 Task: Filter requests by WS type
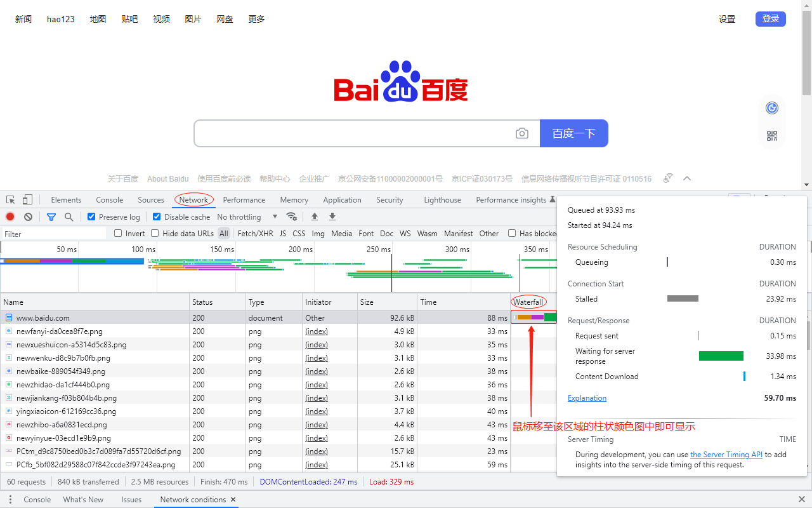click(405, 233)
